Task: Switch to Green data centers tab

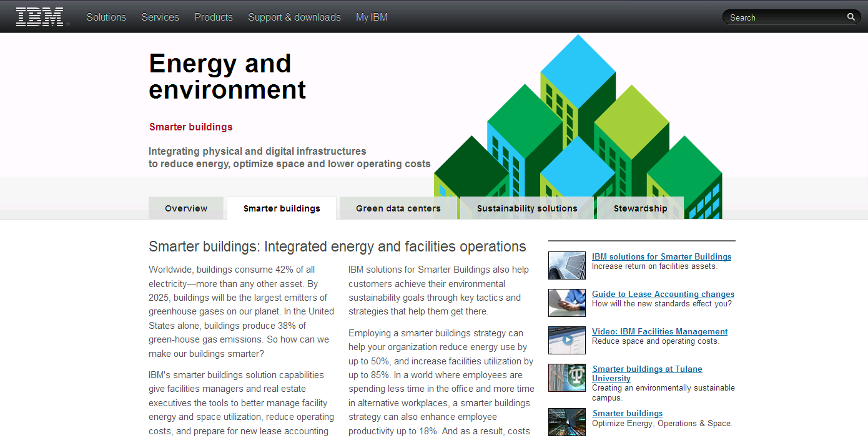Action: tap(398, 208)
